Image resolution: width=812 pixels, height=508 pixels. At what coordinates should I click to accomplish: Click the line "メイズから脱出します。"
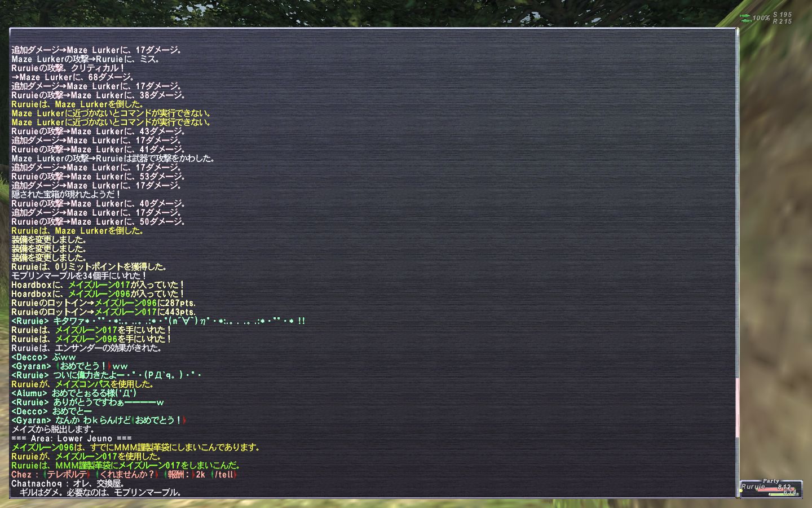[53, 429]
